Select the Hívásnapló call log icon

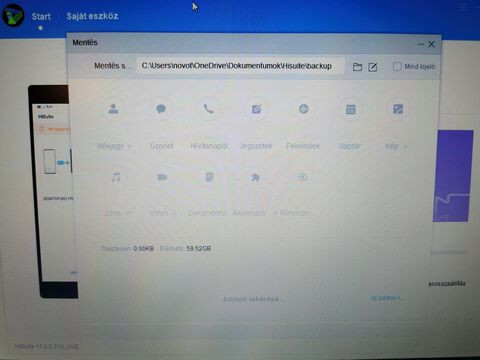(x=209, y=109)
